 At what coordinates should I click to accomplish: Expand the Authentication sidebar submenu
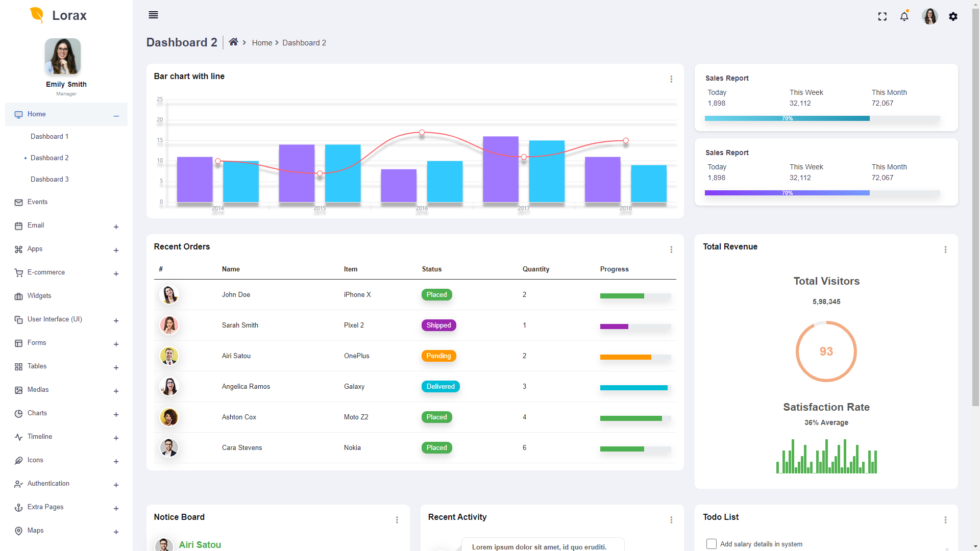click(116, 485)
